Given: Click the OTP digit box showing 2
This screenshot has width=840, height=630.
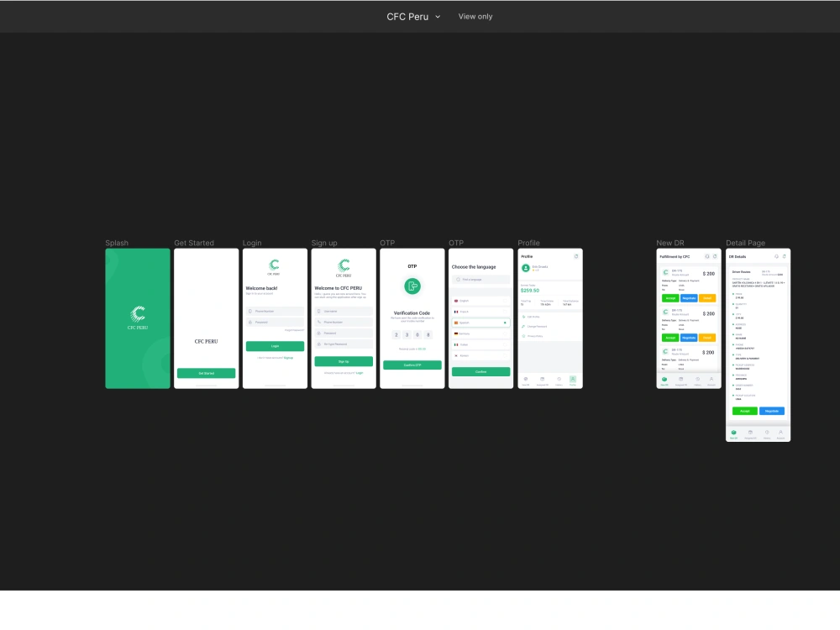Looking at the screenshot, I should click(396, 335).
